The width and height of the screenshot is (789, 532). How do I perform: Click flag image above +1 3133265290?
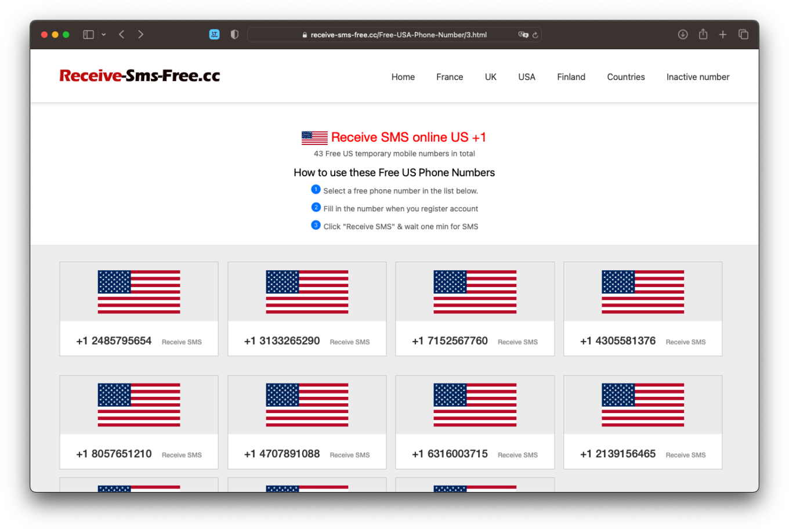[307, 292]
